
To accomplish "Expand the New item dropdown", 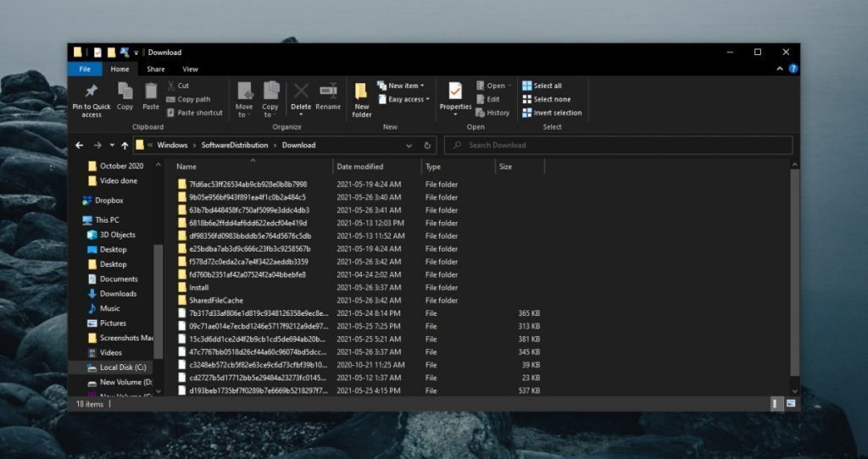I will (403, 86).
